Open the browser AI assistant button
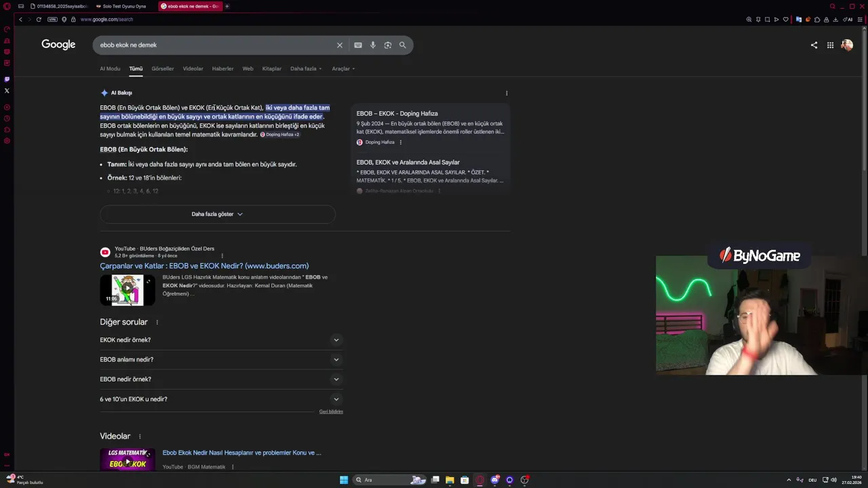 point(848,20)
